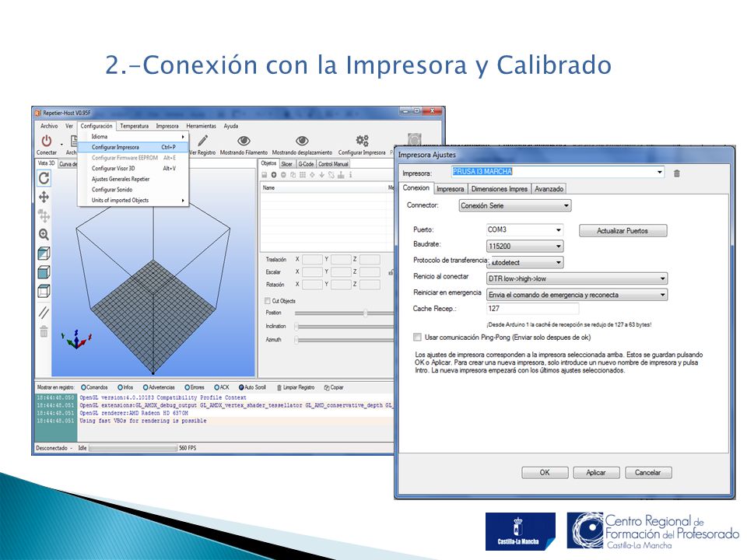Toggle Comandos log filter
The height and width of the screenshot is (560, 747).
83,387
